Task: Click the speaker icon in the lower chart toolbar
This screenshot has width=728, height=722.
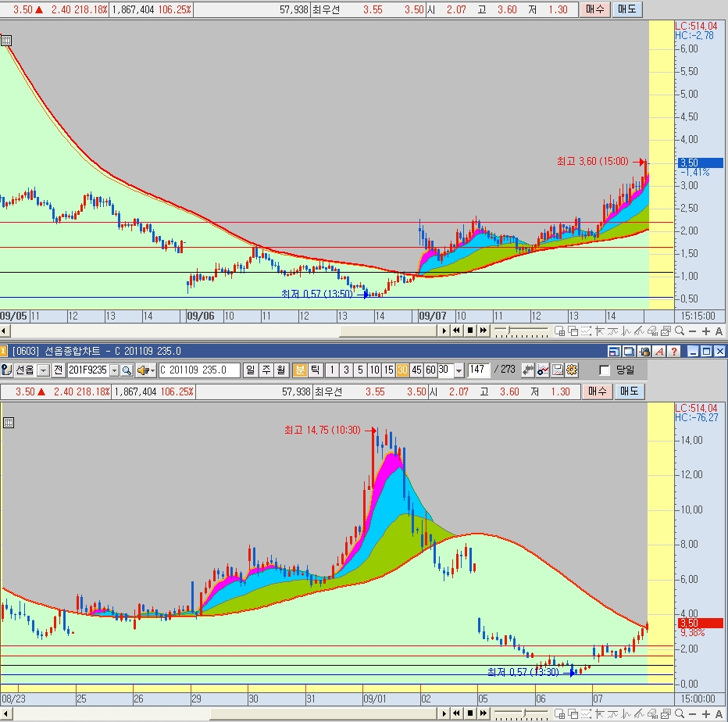Action: click(x=143, y=370)
